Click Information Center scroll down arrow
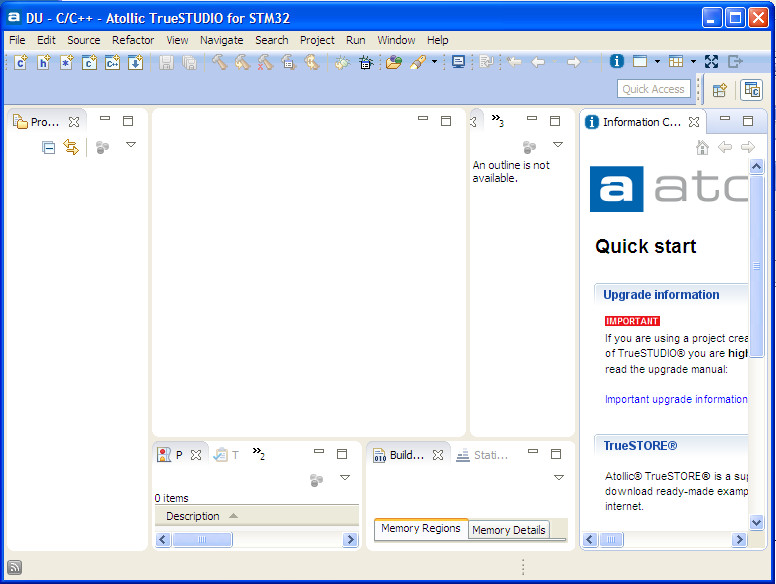The image size is (776, 584). pos(756,522)
